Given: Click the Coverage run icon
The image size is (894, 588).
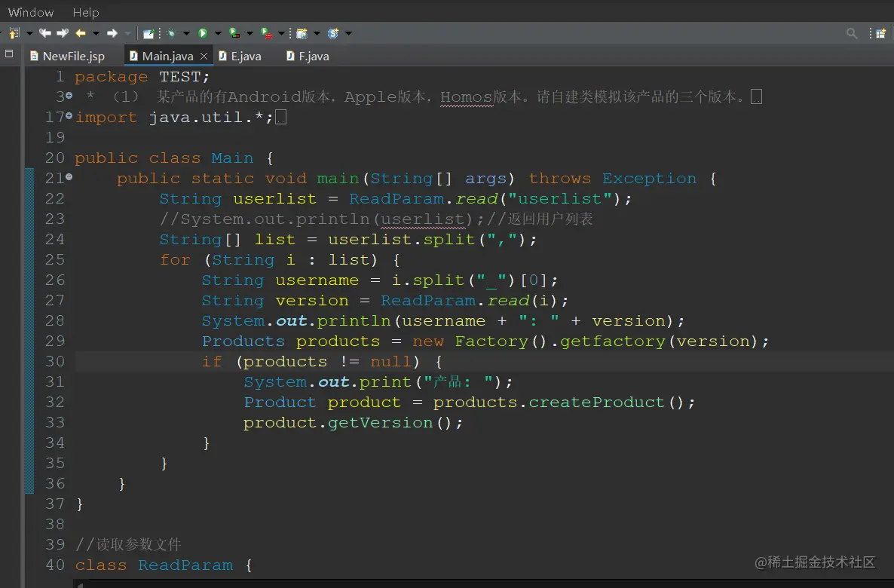Looking at the screenshot, I should tap(234, 33).
